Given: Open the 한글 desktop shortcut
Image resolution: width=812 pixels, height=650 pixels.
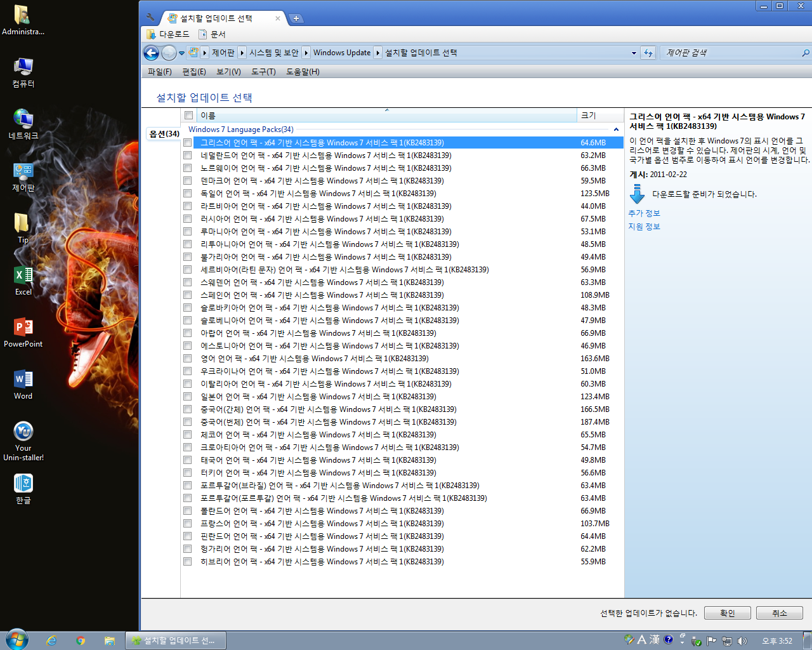Looking at the screenshot, I should click(x=23, y=489).
